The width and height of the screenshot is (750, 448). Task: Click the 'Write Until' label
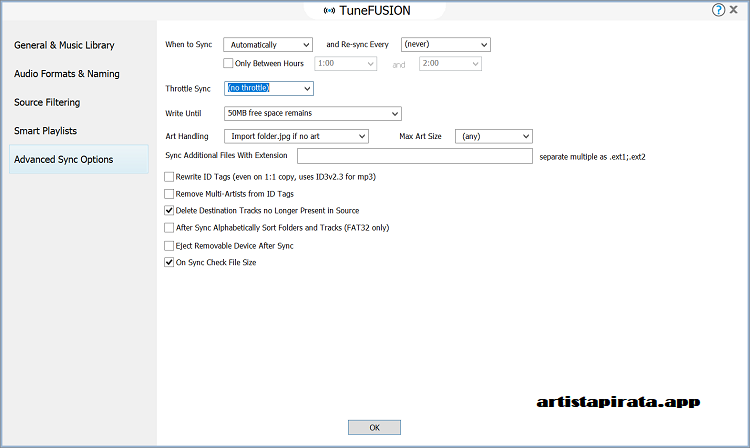pos(183,113)
